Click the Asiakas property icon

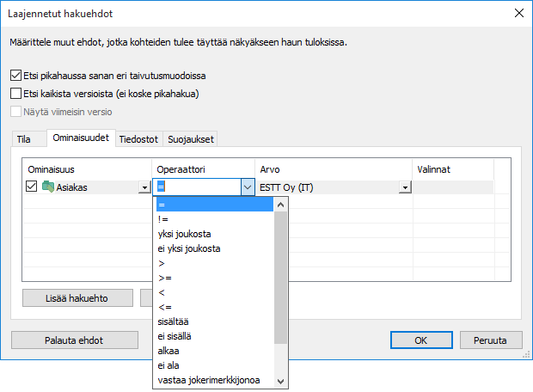point(47,187)
